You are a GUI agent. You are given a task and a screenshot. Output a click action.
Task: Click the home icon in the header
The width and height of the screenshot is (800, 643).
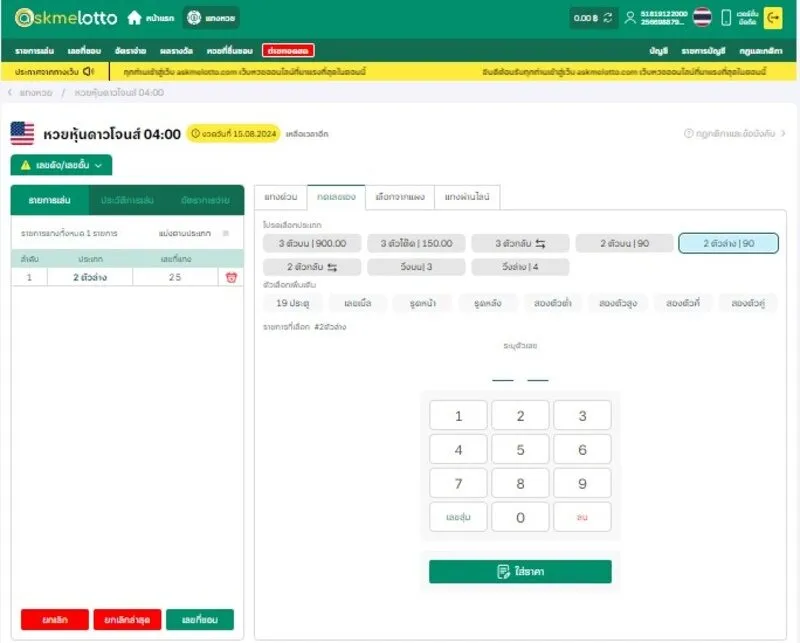click(134, 18)
